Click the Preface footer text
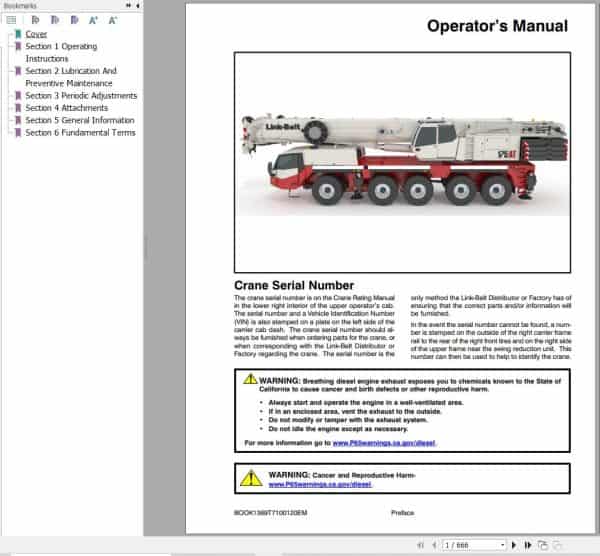This screenshot has height=556, width=600. point(403,513)
